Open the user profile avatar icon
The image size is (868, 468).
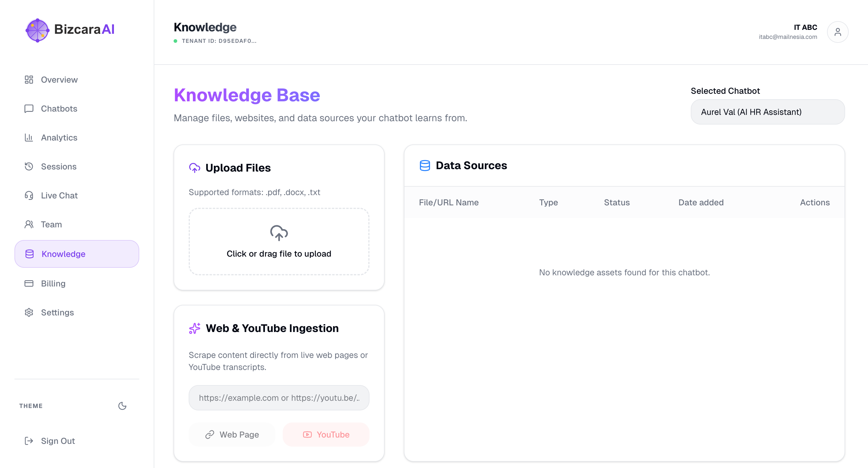(838, 32)
